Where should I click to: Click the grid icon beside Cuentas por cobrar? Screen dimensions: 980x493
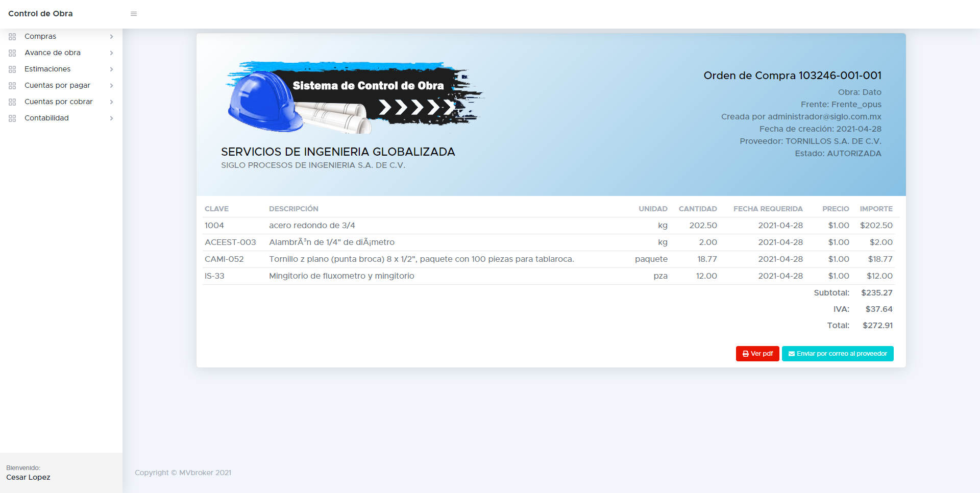(12, 102)
